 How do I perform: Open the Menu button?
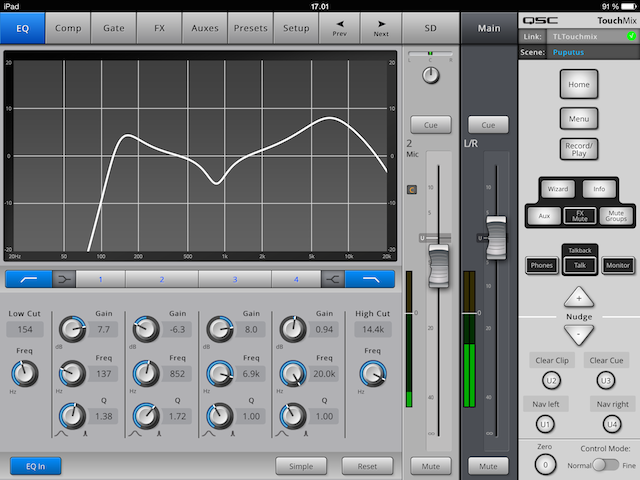pos(579,119)
